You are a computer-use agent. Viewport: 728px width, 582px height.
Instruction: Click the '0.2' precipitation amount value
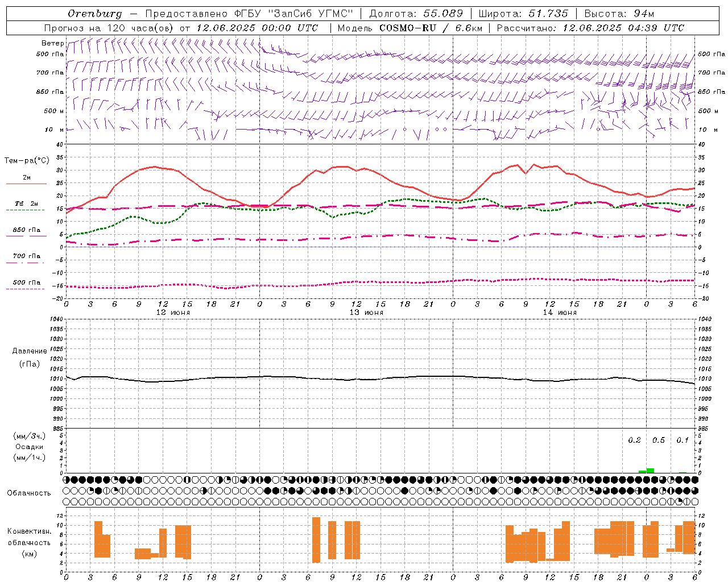click(x=634, y=440)
